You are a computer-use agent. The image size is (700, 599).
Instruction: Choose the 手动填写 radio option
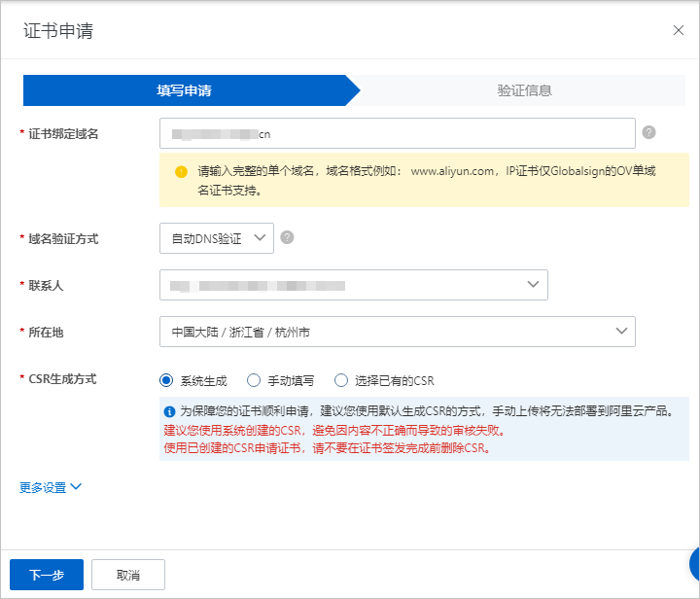(254, 380)
